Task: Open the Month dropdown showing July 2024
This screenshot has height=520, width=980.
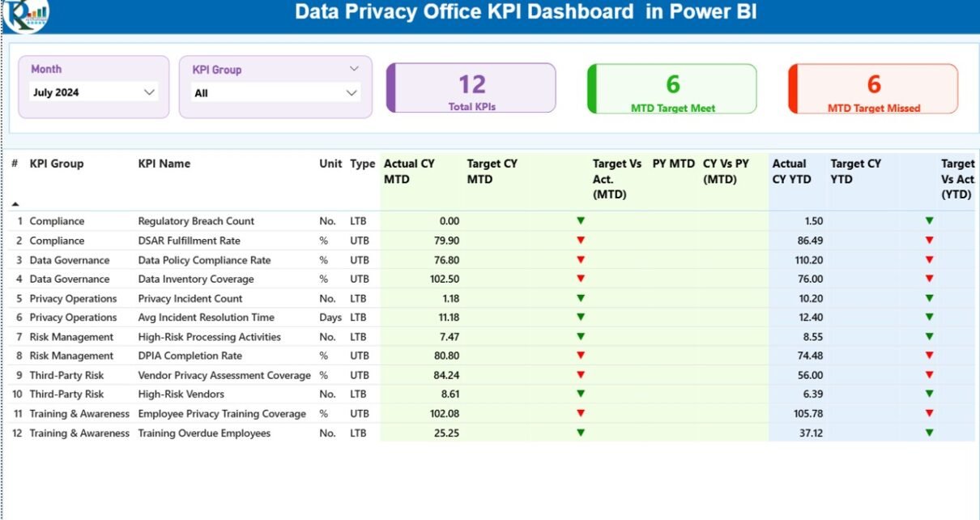Action: [94, 92]
